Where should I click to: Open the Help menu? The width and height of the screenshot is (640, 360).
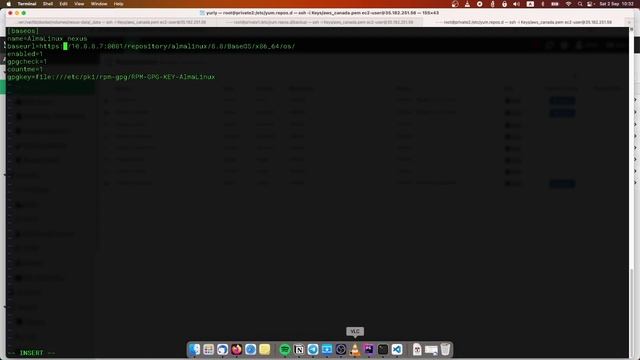point(118,4)
